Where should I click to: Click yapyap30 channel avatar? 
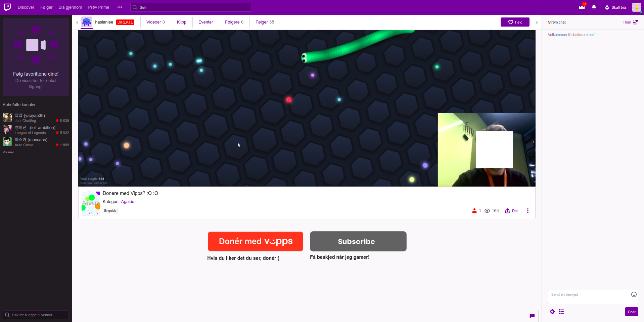click(x=7, y=118)
